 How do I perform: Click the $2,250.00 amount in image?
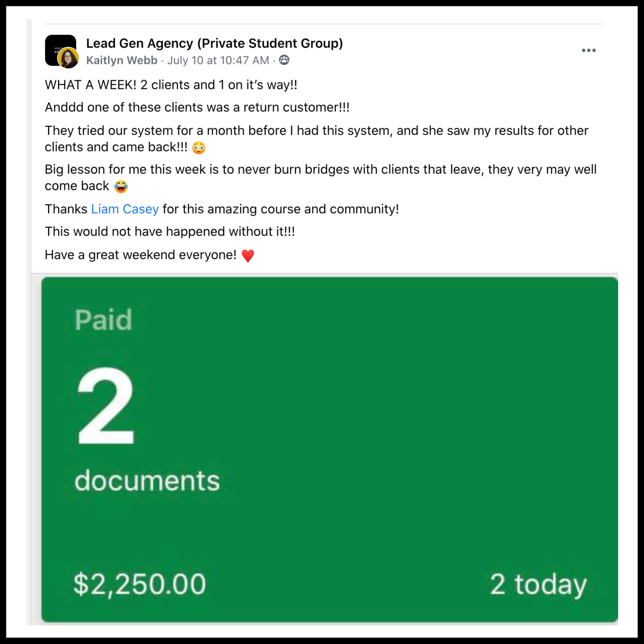(140, 584)
